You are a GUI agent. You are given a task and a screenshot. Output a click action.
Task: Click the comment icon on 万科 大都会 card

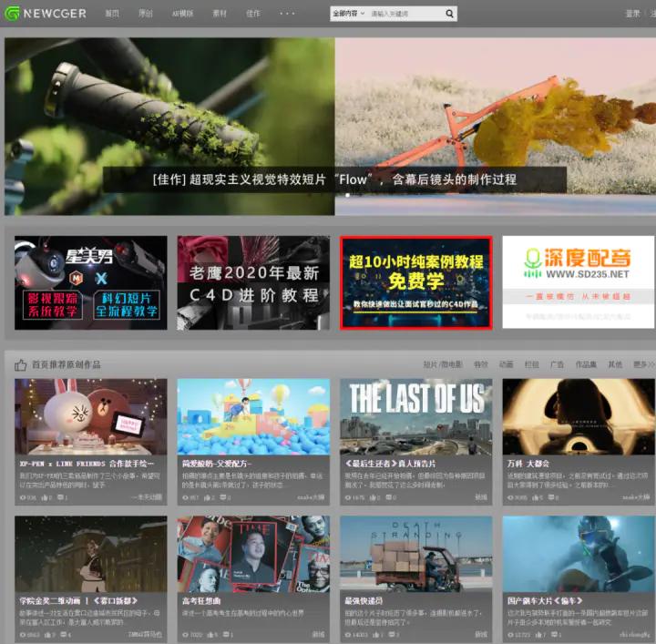[x=551, y=497]
